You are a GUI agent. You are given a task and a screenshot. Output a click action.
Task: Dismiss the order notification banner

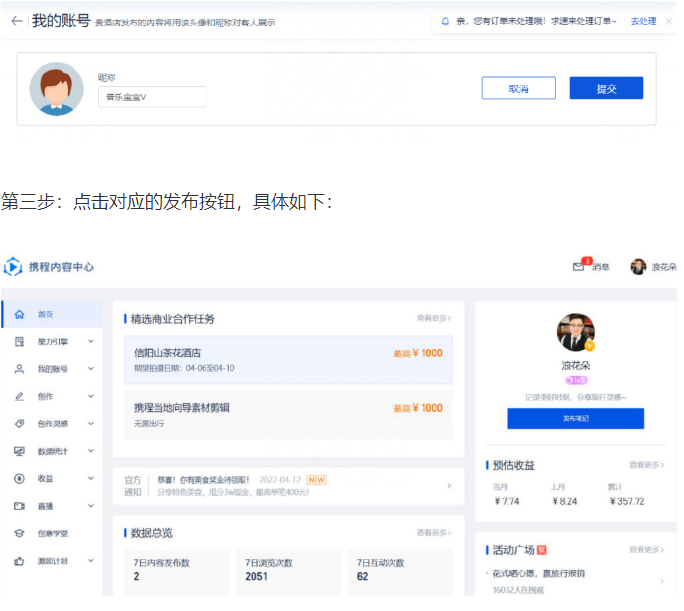point(668,21)
